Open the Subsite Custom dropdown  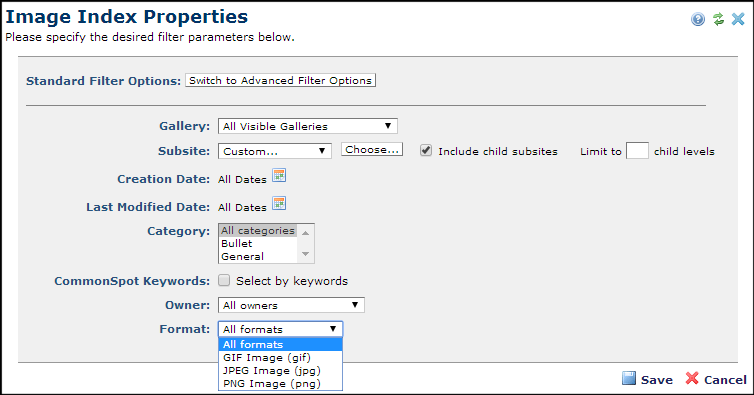pos(275,151)
